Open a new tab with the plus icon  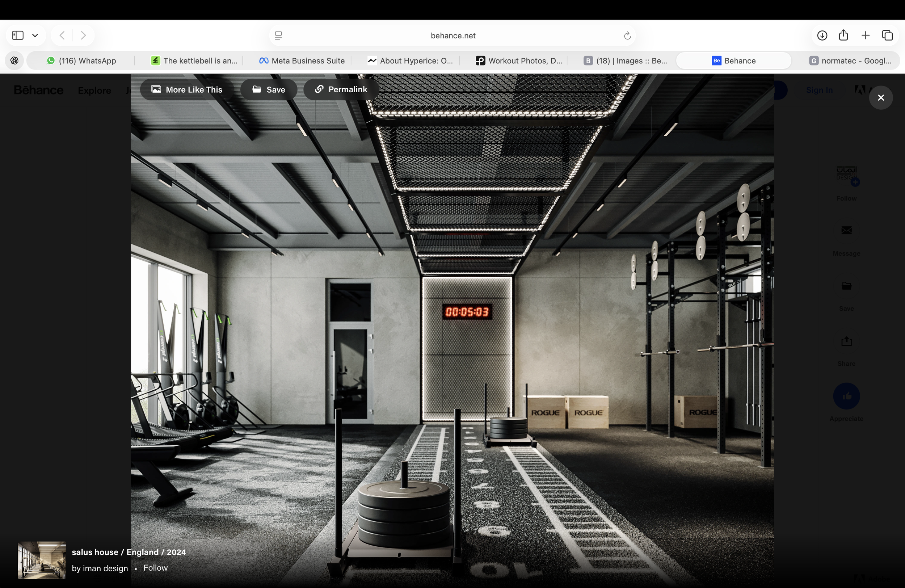865,35
